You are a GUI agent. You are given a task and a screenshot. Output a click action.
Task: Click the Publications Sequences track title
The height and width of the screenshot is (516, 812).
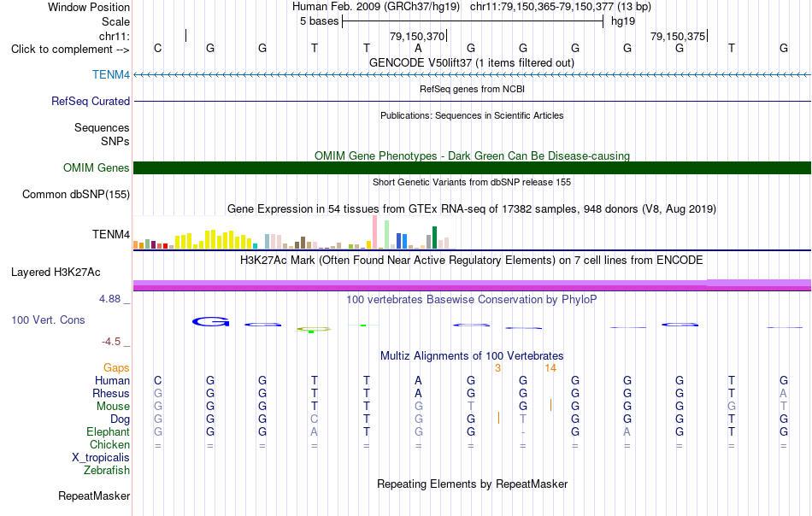(x=472, y=115)
